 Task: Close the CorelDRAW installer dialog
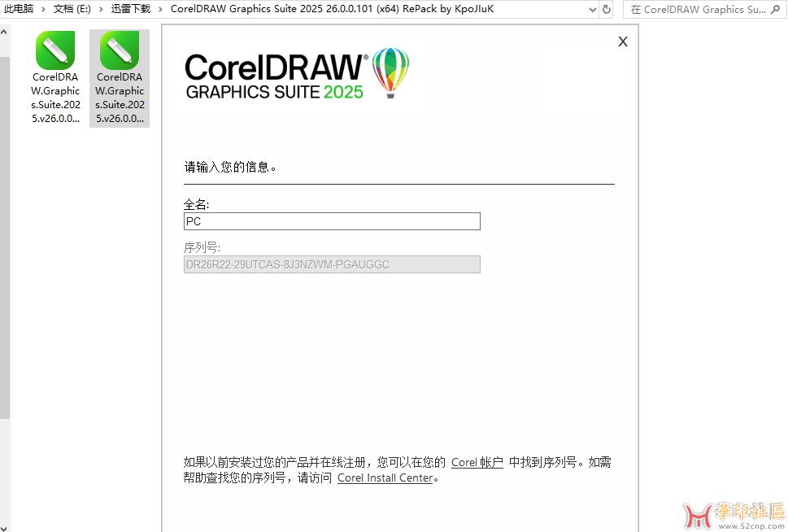click(623, 41)
